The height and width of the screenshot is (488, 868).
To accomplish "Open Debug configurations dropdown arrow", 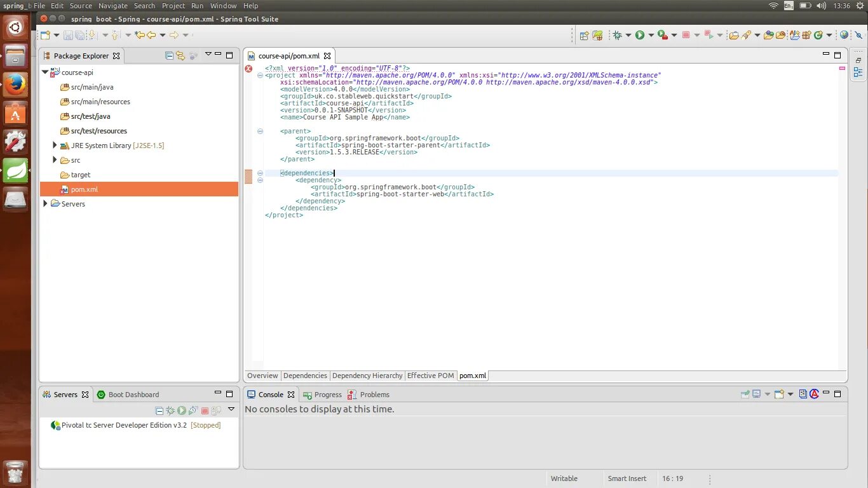I will click(x=628, y=36).
